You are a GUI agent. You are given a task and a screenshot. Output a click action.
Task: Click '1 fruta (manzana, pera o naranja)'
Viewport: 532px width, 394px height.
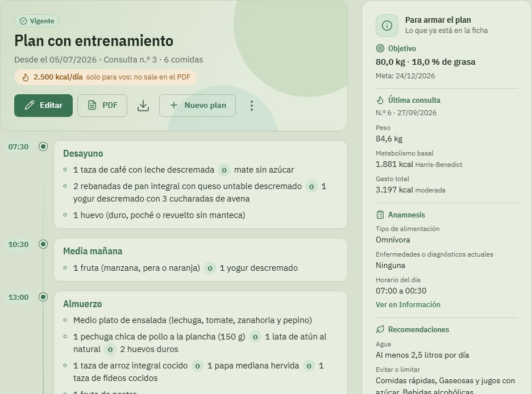coord(137,268)
